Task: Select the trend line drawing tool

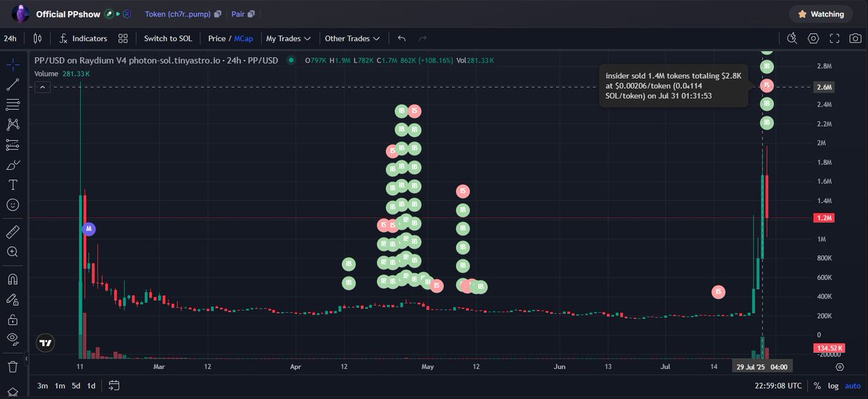Action: click(x=12, y=85)
